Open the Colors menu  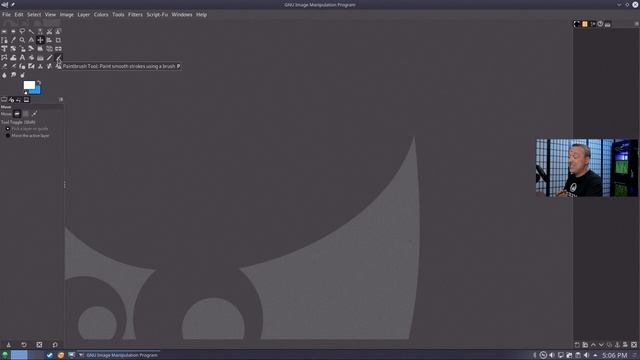point(101,14)
